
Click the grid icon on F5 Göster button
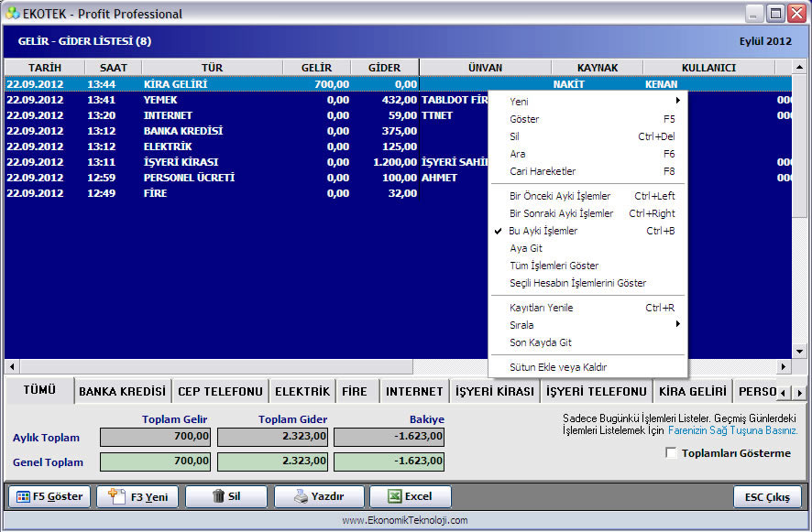(23, 497)
